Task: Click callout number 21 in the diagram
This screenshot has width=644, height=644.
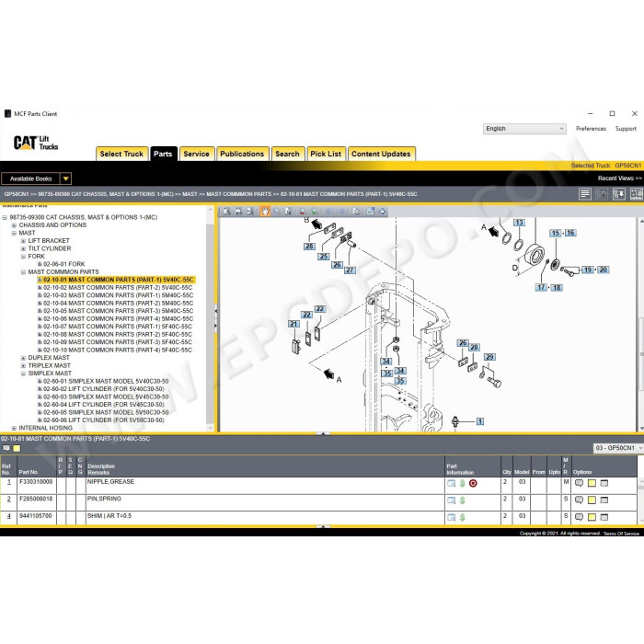Action: click(293, 324)
